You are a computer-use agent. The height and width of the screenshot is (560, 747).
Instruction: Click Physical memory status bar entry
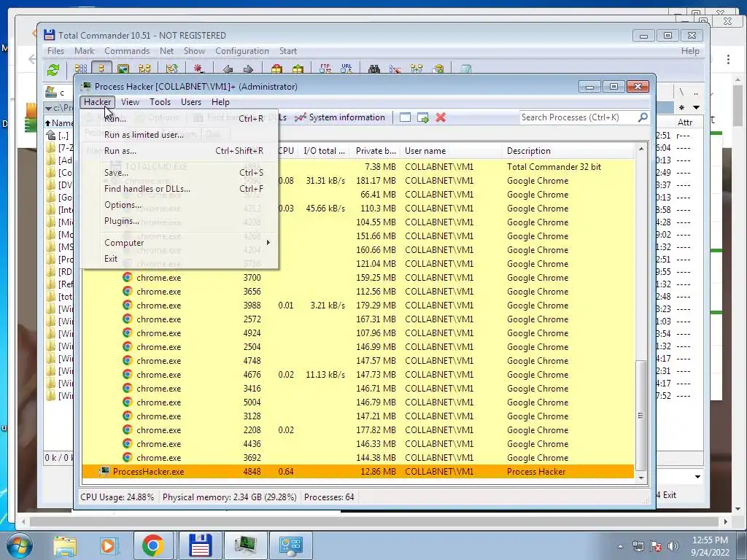pos(230,497)
